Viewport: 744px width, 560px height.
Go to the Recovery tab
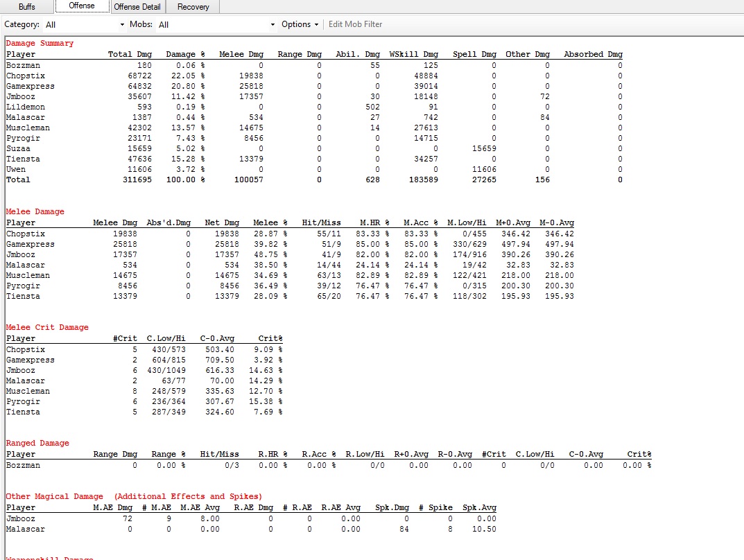(x=193, y=7)
